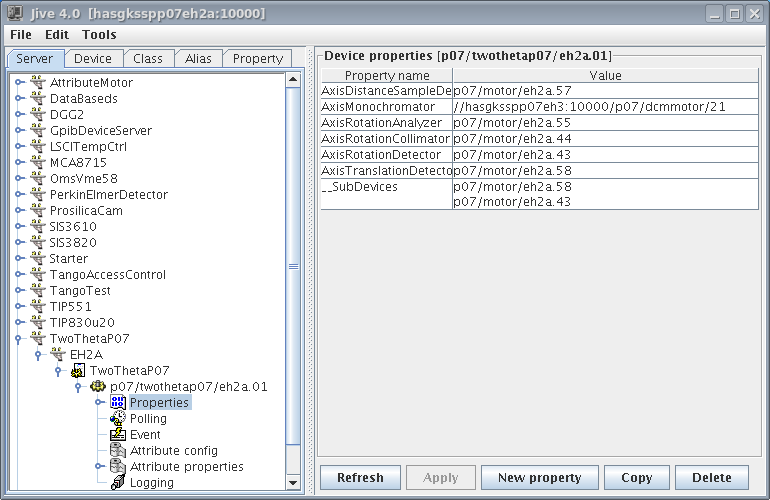Expand the TangoTest tree node
This screenshot has width=770, height=500.
click(x=19, y=290)
